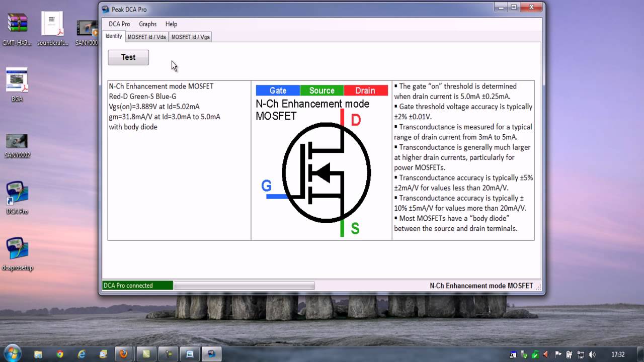This screenshot has width=644, height=362.
Task: Switch to the green notes taskbar window
Action: pyautogui.click(x=146, y=354)
